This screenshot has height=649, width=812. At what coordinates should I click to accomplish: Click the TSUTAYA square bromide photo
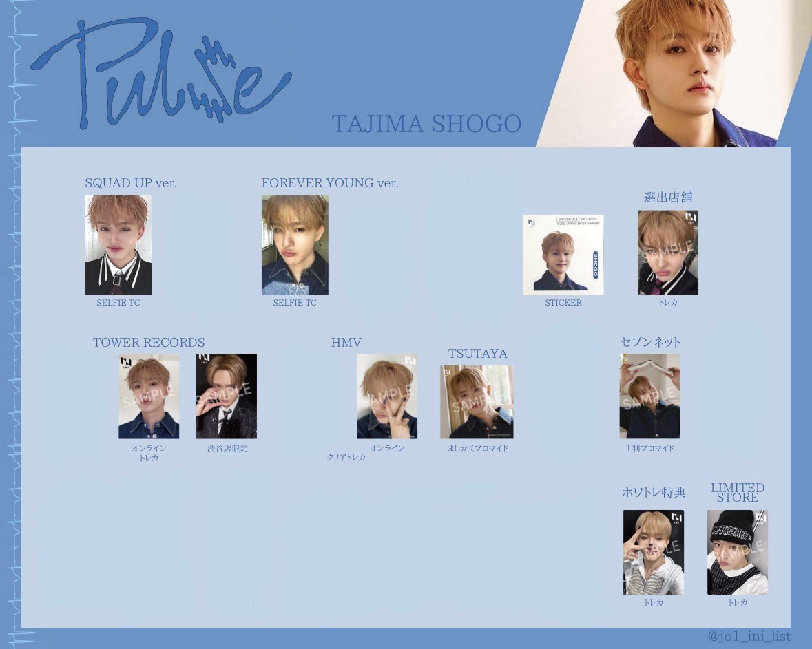[477, 402]
